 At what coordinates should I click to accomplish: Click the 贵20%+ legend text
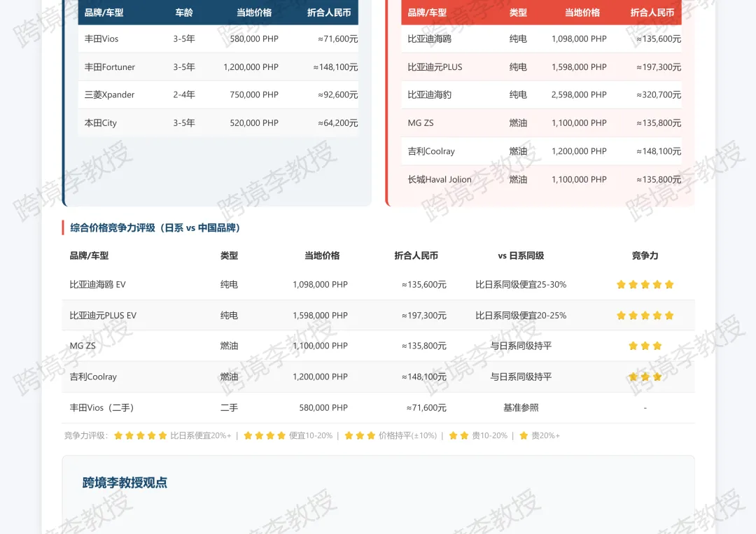click(545, 436)
